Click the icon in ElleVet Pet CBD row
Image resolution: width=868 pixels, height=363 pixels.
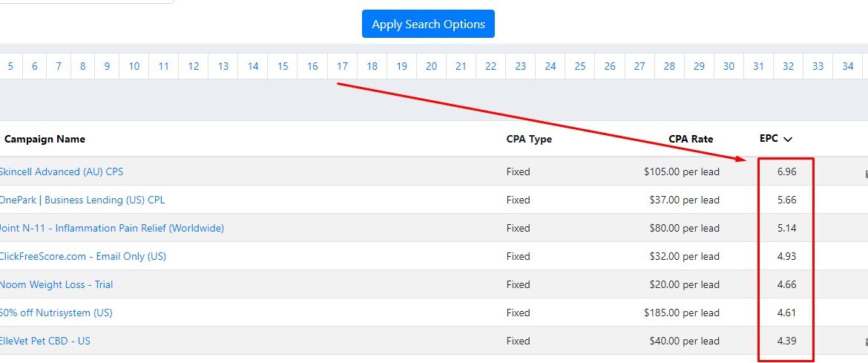pos(866,342)
